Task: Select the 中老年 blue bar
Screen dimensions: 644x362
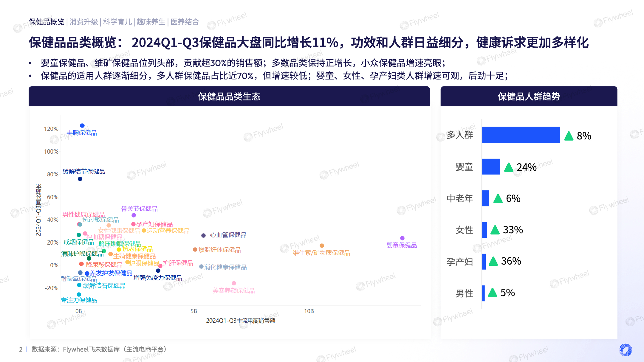Action: pos(485,198)
